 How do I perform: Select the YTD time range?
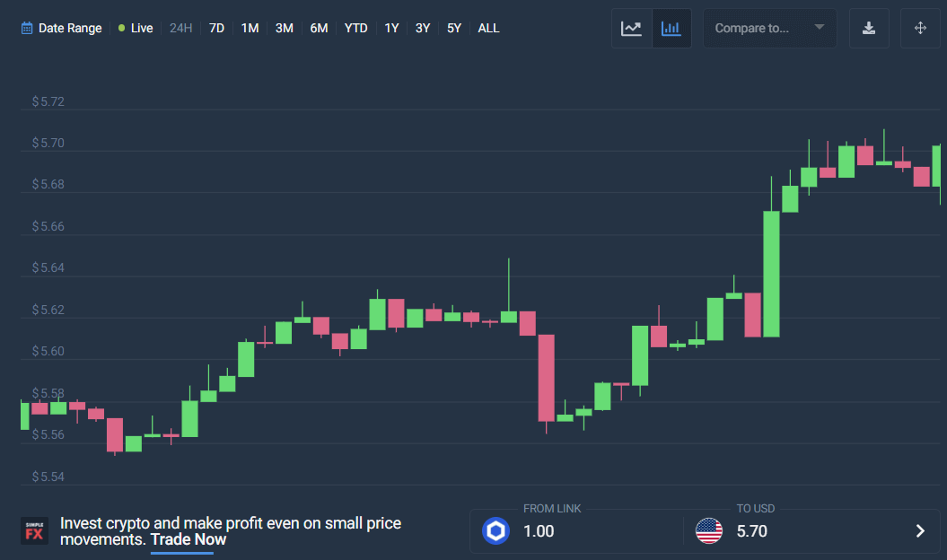[356, 29]
